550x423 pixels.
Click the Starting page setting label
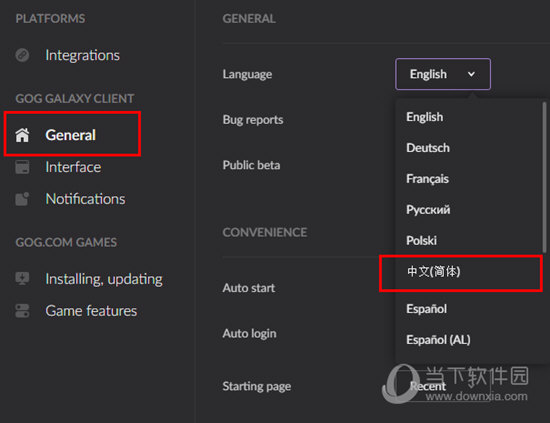tap(257, 386)
